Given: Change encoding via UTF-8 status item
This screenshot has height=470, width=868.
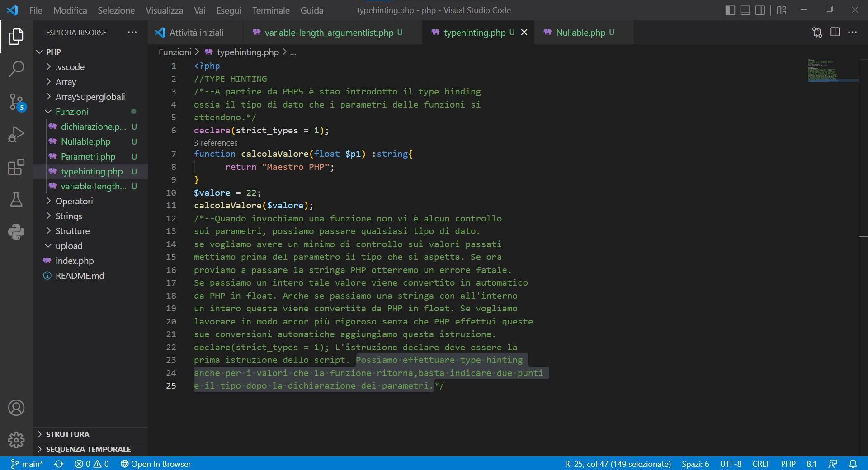Looking at the screenshot, I should (x=731, y=464).
